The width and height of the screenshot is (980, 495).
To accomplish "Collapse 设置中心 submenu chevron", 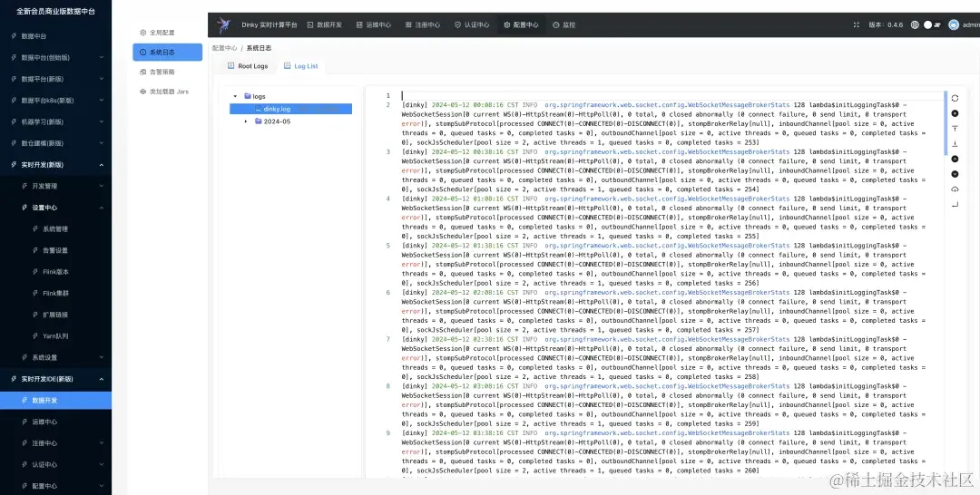I will 102,208.
